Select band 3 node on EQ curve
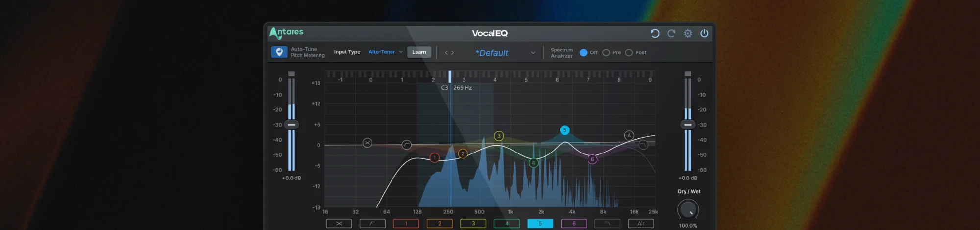 pos(499,136)
